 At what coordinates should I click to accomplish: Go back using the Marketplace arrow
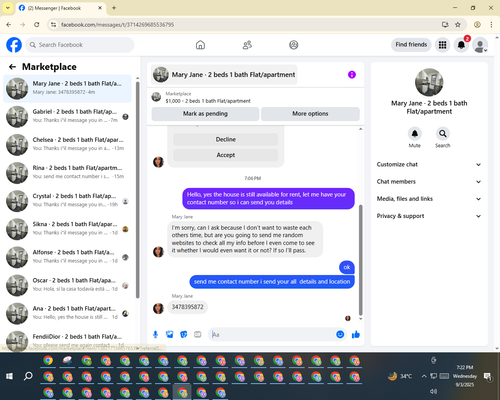12,67
